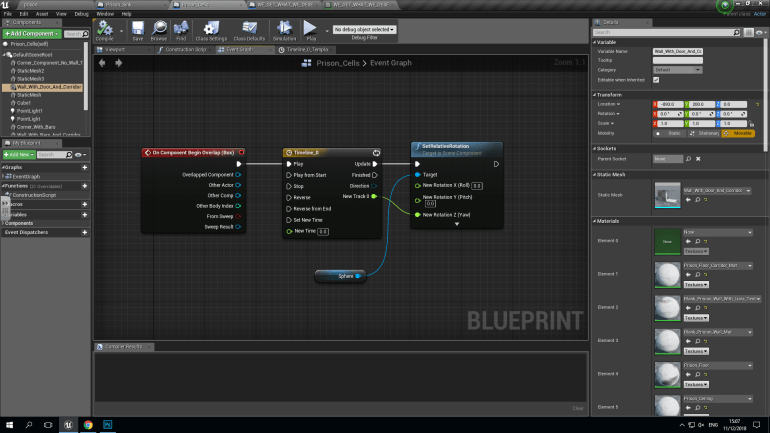
Task: Toggle Details panel property matrix grid icon
Action: point(748,32)
